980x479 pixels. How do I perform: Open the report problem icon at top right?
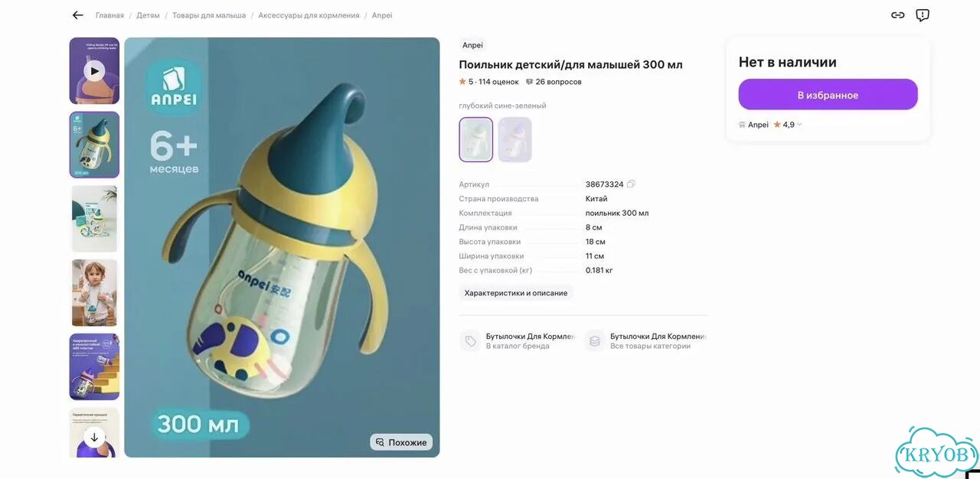[923, 15]
